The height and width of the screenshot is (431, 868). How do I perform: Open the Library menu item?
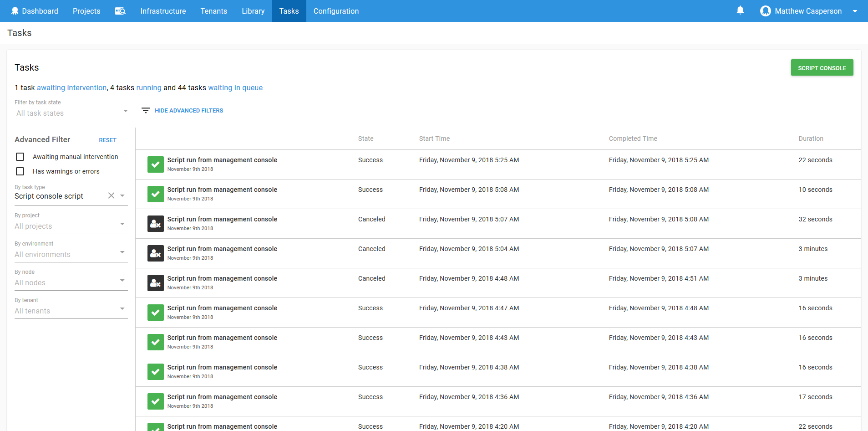coord(253,11)
